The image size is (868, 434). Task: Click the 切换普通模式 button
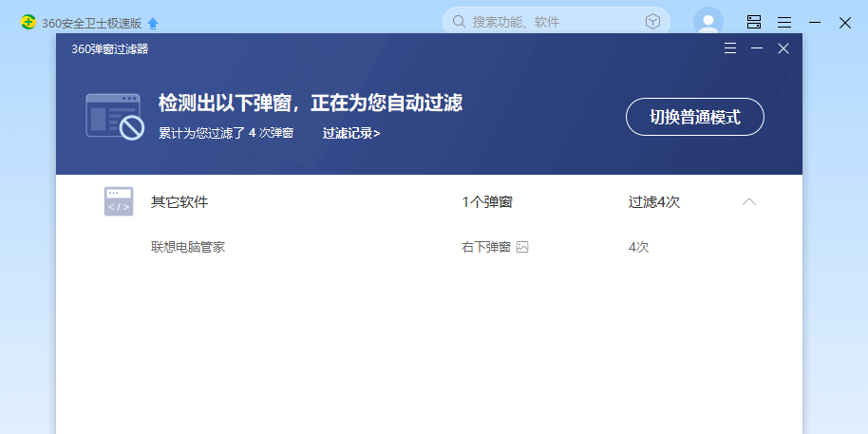pyautogui.click(x=694, y=117)
